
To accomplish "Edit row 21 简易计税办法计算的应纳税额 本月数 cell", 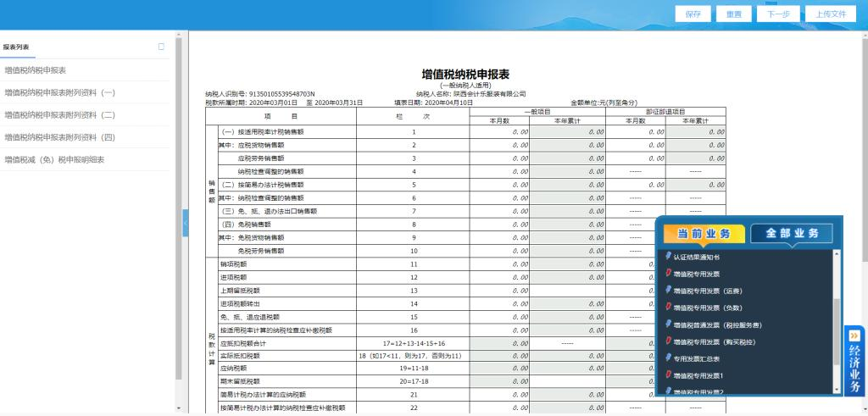I will pos(499,395).
